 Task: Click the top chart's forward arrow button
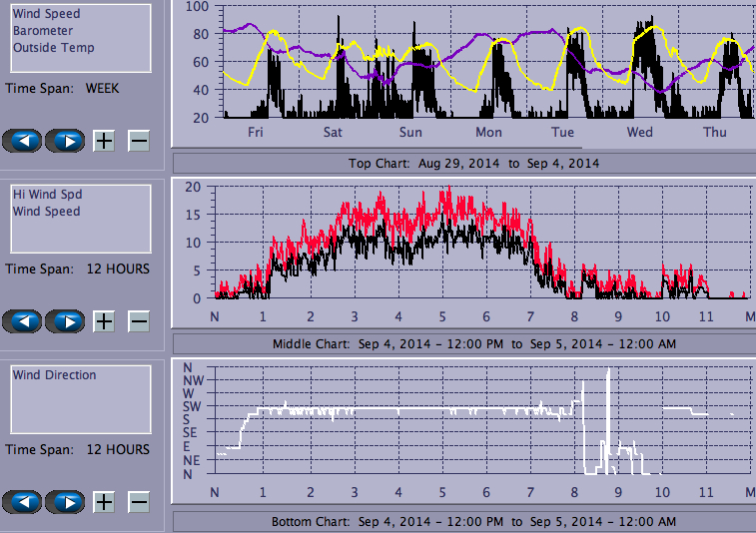(x=66, y=140)
